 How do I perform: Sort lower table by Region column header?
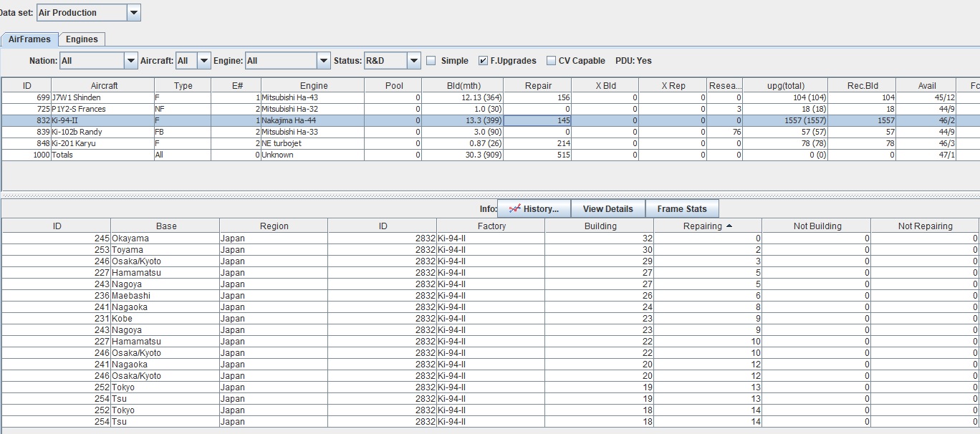click(x=274, y=226)
